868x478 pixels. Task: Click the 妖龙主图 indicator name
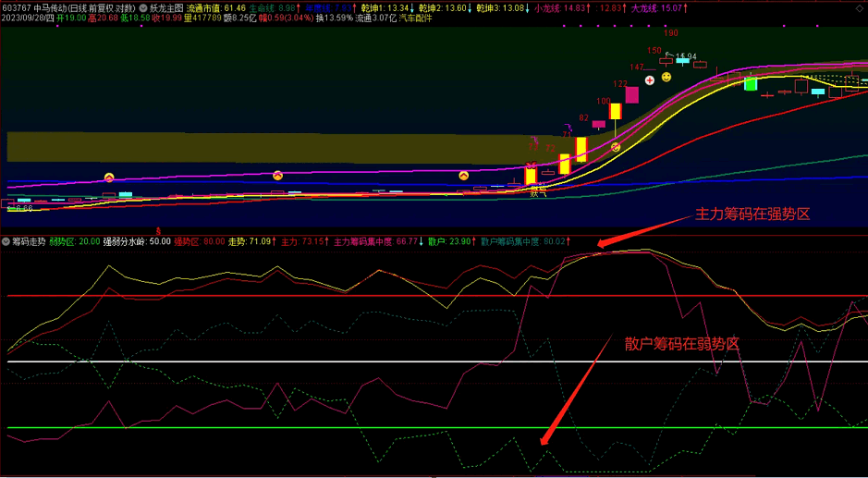166,9
